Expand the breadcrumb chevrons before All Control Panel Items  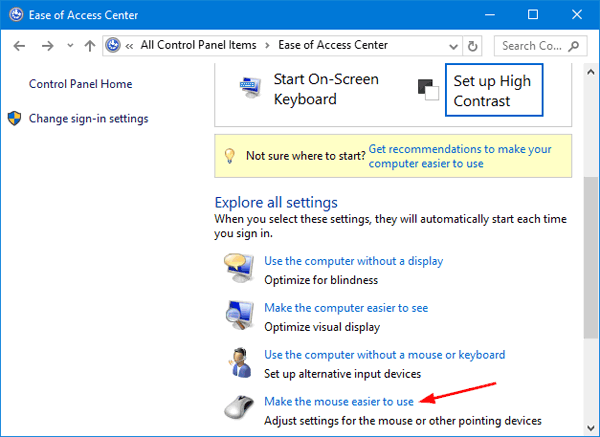pos(131,46)
